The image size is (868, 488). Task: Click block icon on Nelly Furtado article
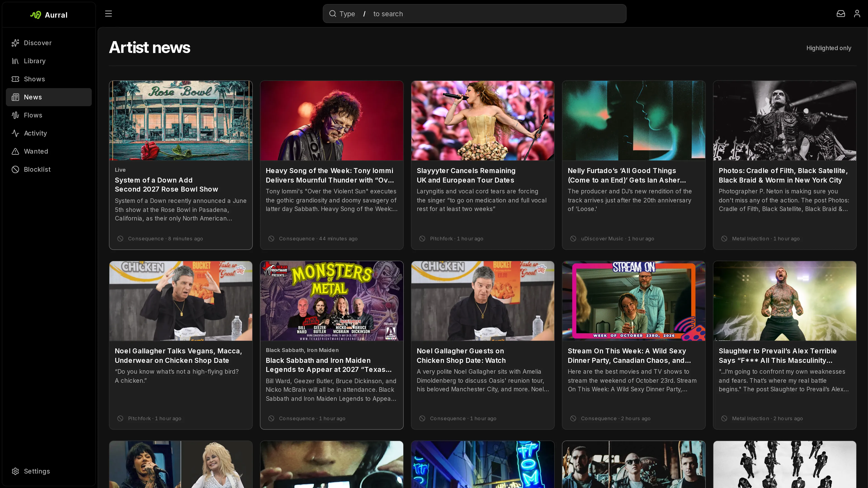pyautogui.click(x=573, y=238)
